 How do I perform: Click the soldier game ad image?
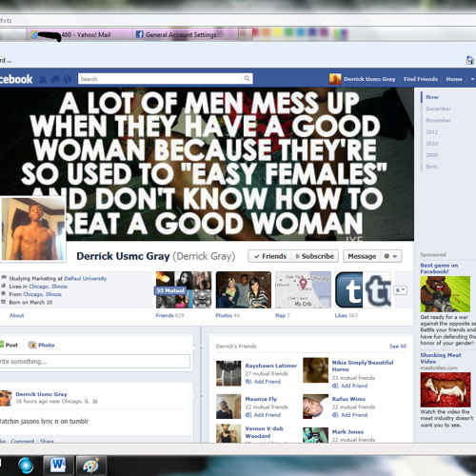446,294
